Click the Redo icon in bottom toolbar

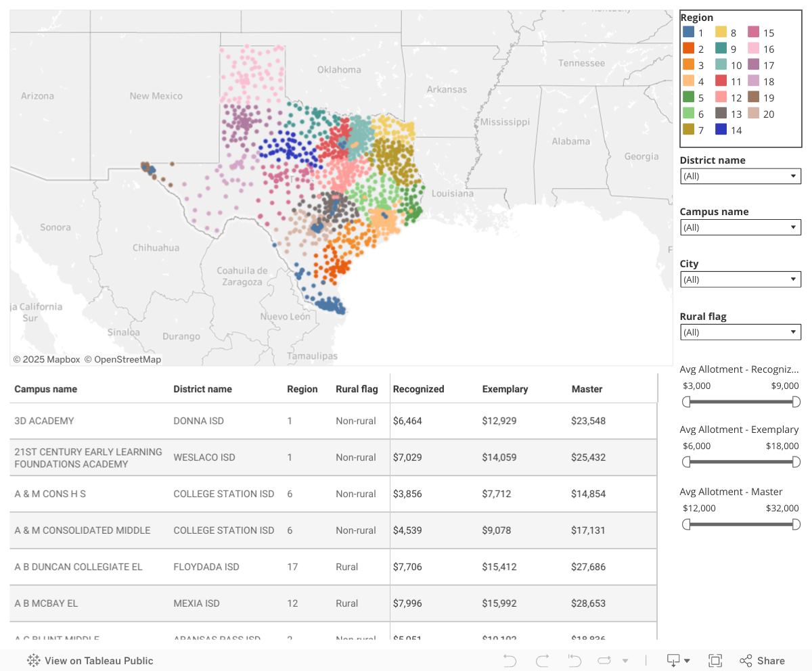pyautogui.click(x=542, y=661)
